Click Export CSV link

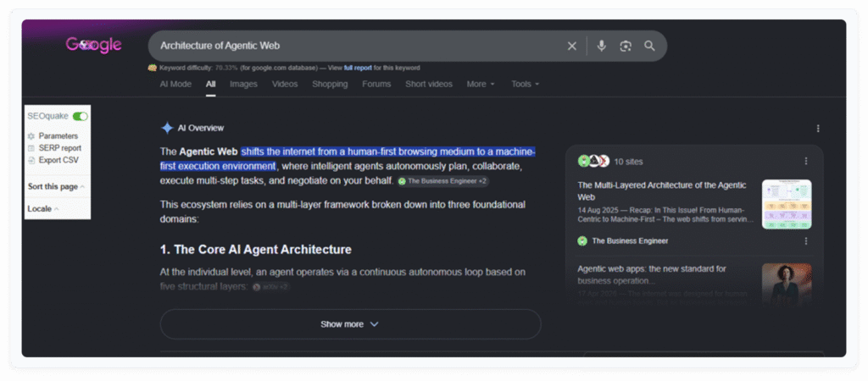(58, 160)
